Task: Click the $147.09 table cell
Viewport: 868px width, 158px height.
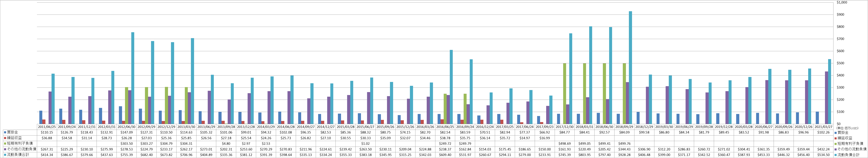Action: pyautogui.click(x=127, y=132)
